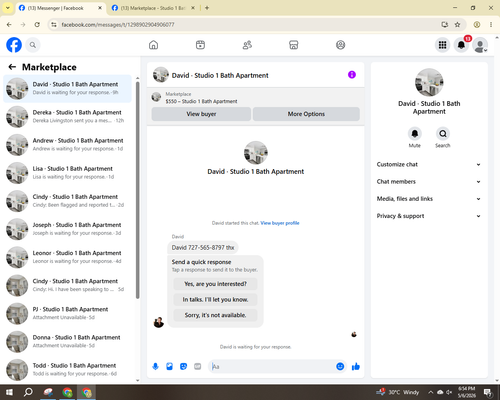The width and height of the screenshot is (500, 400).
Task: Open Lisa Studio 1 Bath Apartment chat
Action: (67, 173)
